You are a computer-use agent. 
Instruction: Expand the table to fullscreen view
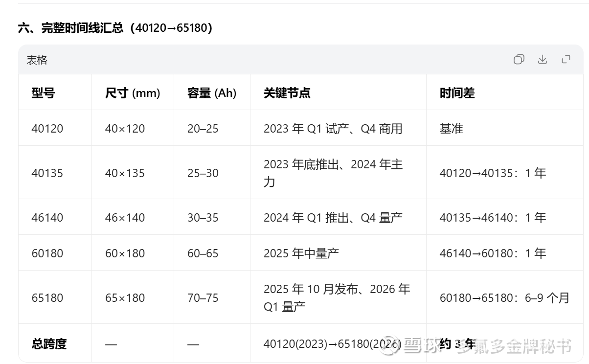566,60
